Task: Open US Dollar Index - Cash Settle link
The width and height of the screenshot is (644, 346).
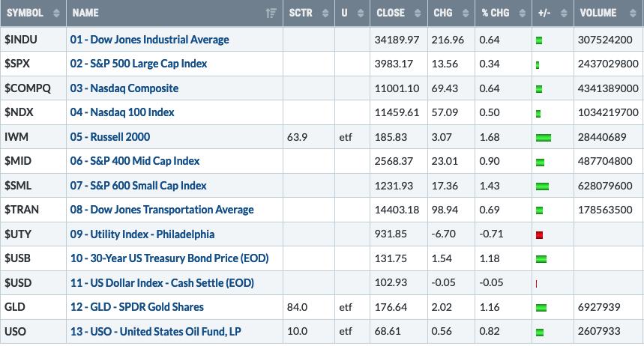Action: point(162,283)
